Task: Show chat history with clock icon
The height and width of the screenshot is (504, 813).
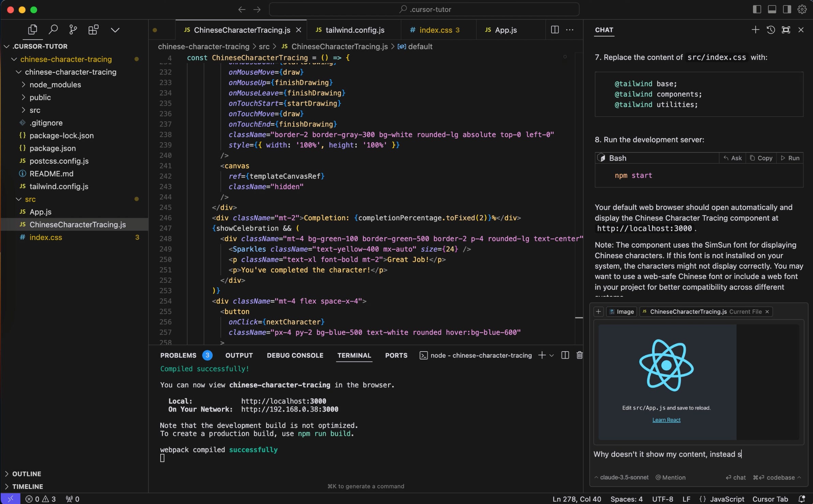Action: pyautogui.click(x=771, y=30)
